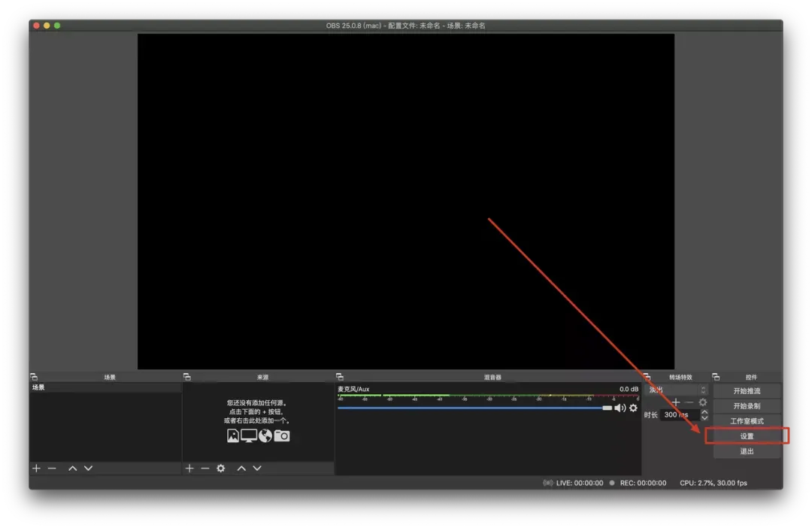
Task: Open source properties gear icon
Action: click(220, 469)
